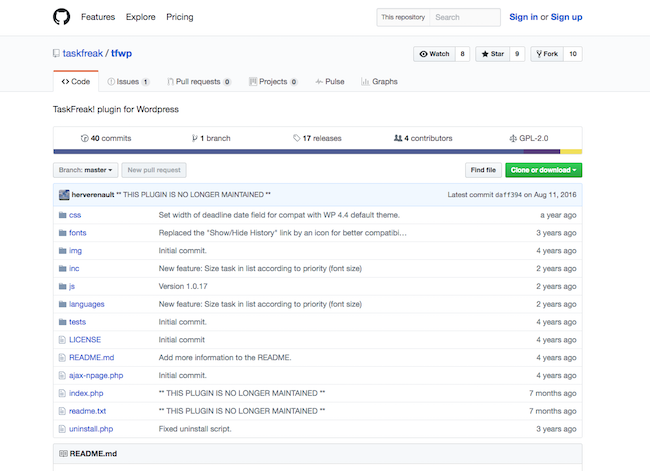This screenshot has width=650, height=471.
Task: Click the yellow segment of the language bar
Action: 571,152
